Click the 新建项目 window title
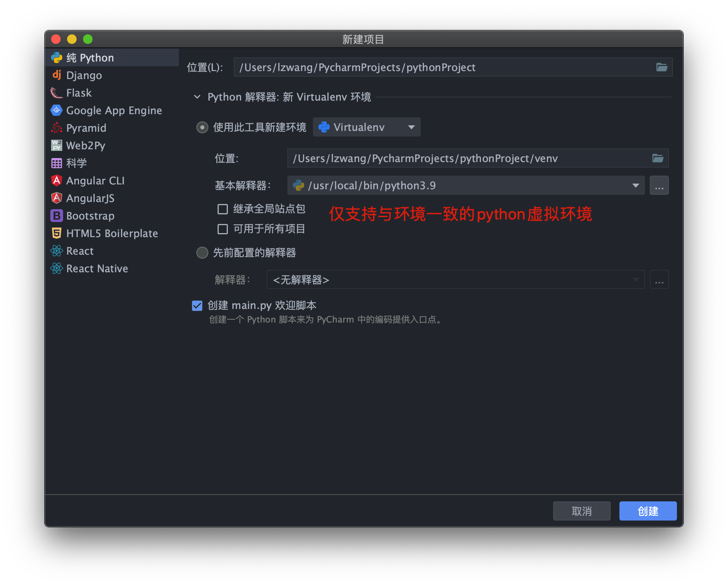Viewport: 728px width, 586px height. coord(363,39)
